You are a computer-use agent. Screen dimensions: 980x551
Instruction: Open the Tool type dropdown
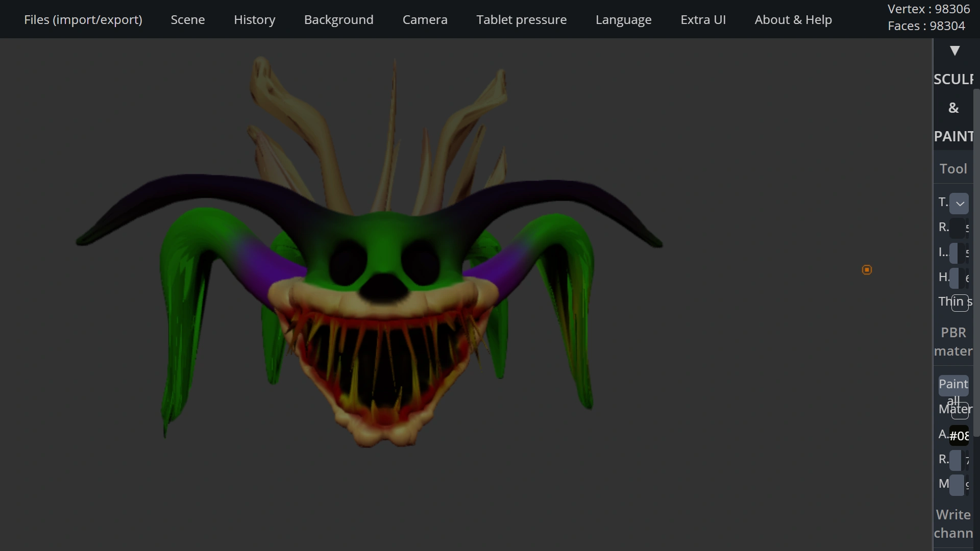pyautogui.click(x=959, y=203)
